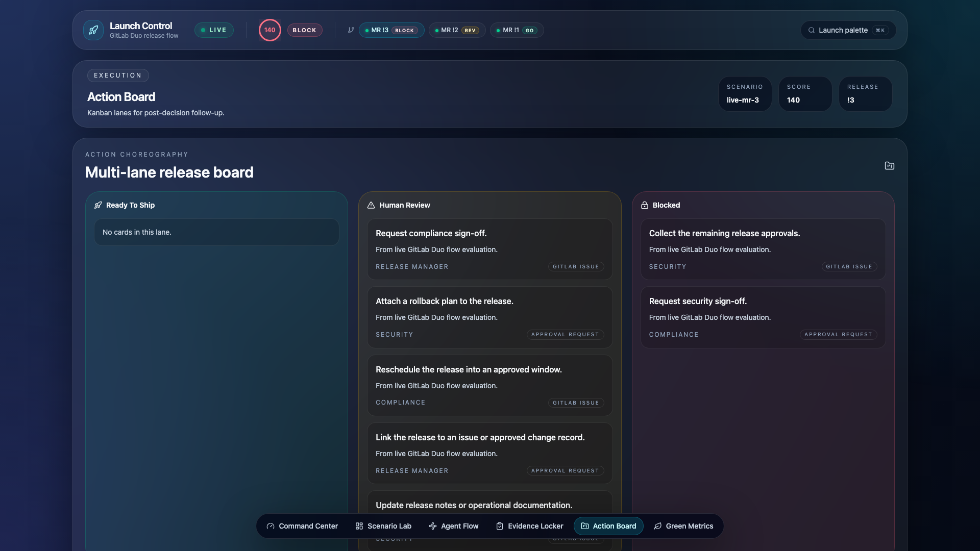Click the merge request branch icon
The image size is (980, 551).
(351, 30)
